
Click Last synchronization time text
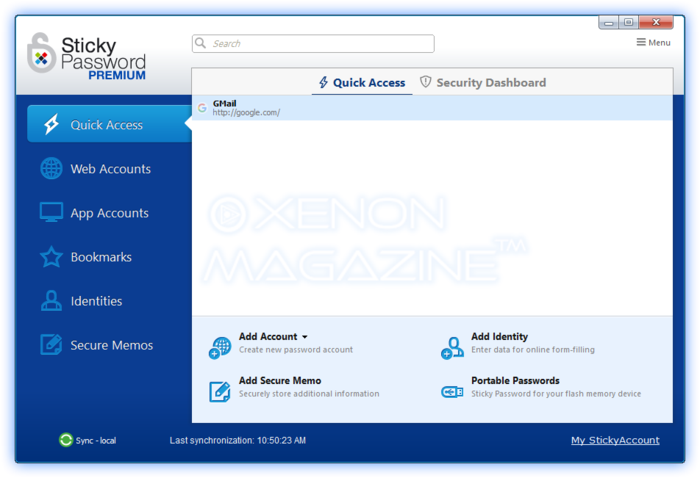click(x=238, y=441)
